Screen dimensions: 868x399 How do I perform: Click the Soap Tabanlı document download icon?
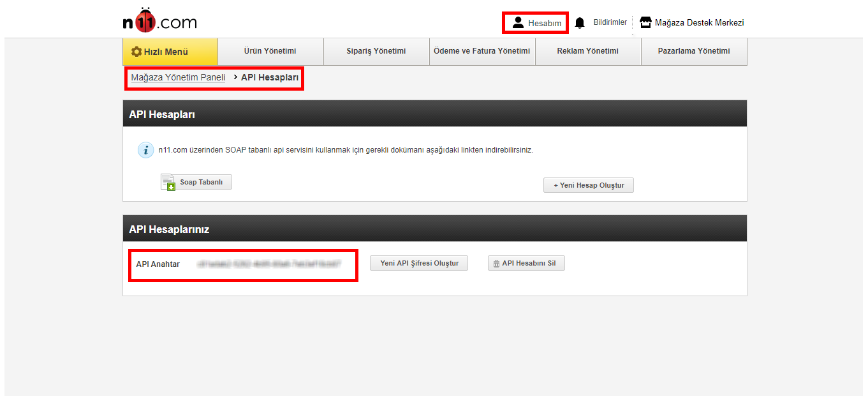coord(168,183)
